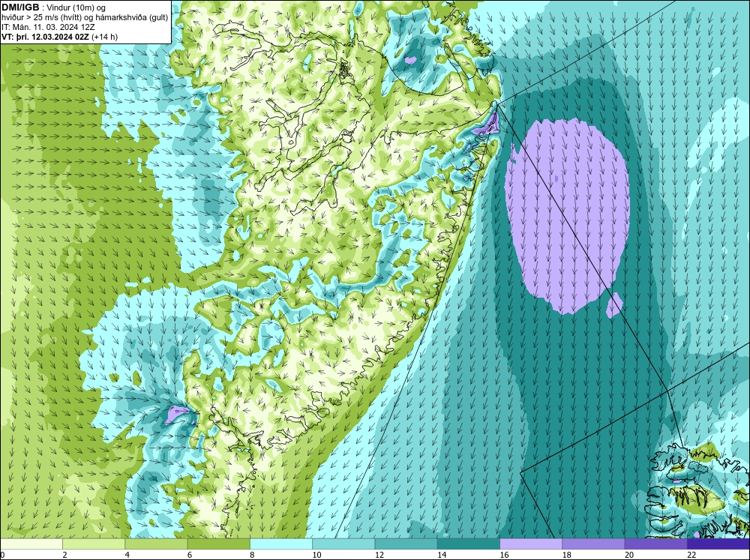Click the large purple strong-wind area offshore
Image resolution: width=750 pixels, height=560 pixels.
567,215
